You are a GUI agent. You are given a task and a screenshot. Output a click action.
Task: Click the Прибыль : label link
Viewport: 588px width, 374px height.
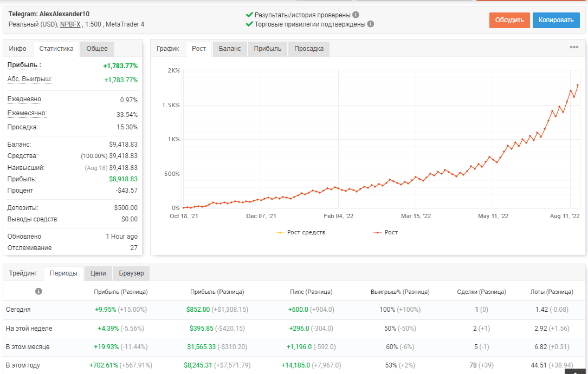24,65
